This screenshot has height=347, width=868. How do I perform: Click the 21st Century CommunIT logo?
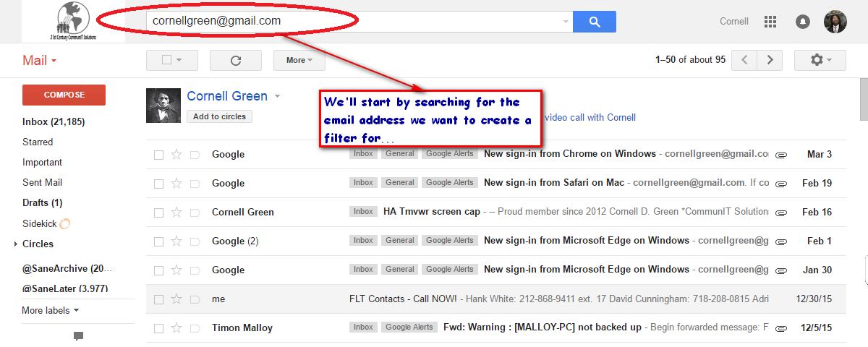[x=73, y=22]
